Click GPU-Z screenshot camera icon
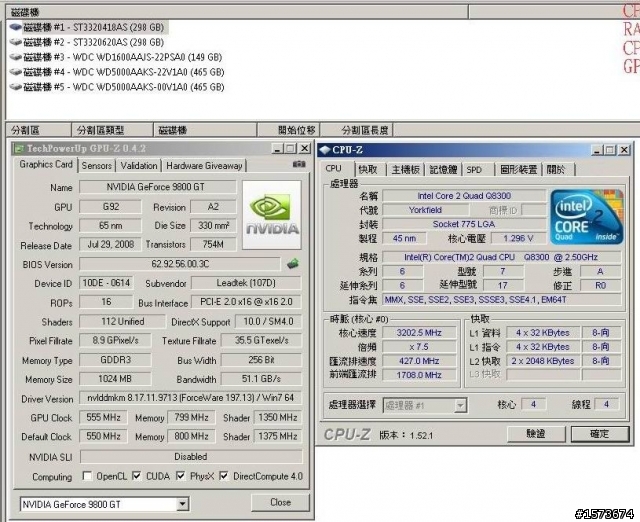The width and height of the screenshot is (640, 522). coord(299,164)
